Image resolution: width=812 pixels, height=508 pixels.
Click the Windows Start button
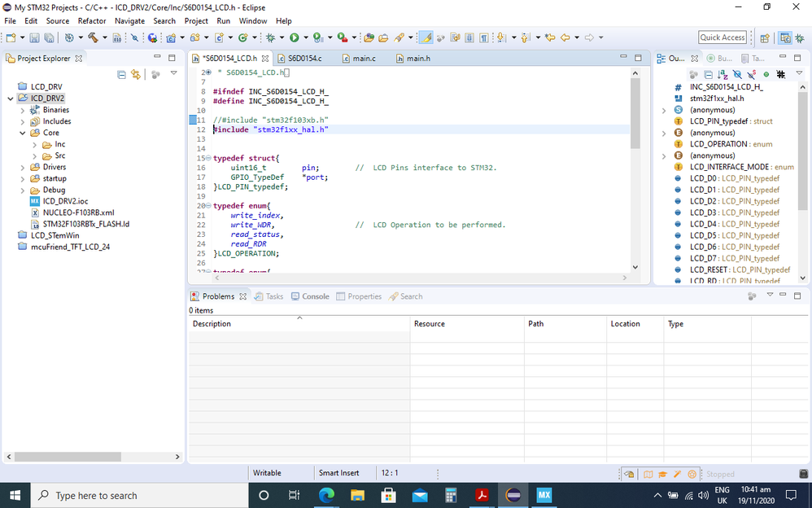tap(15, 495)
